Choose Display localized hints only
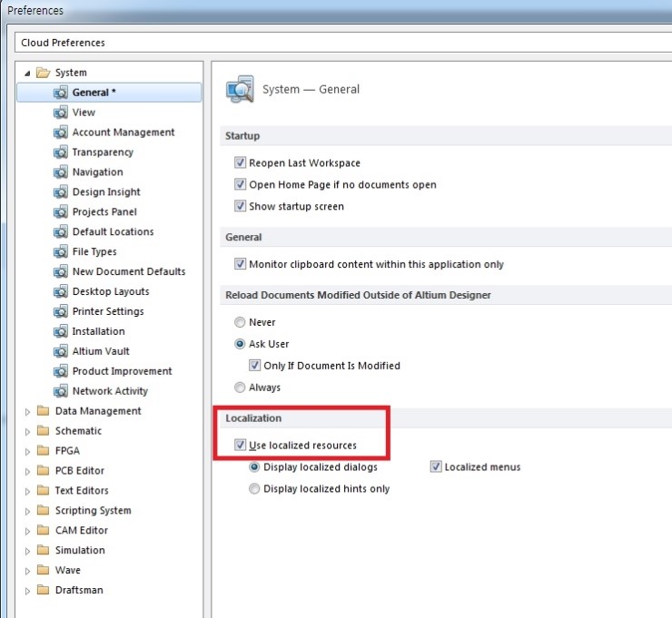Image resolution: width=672 pixels, height=618 pixels. [254, 488]
